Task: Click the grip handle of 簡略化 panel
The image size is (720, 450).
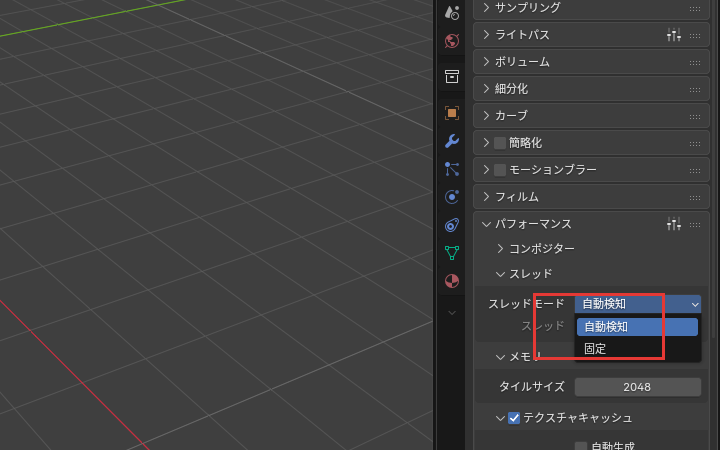Action: 695,144
